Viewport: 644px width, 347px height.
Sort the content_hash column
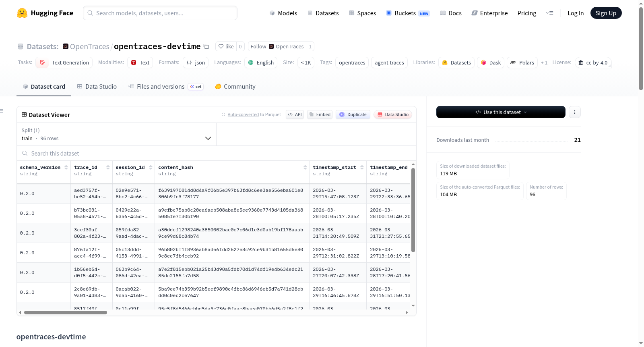click(305, 167)
